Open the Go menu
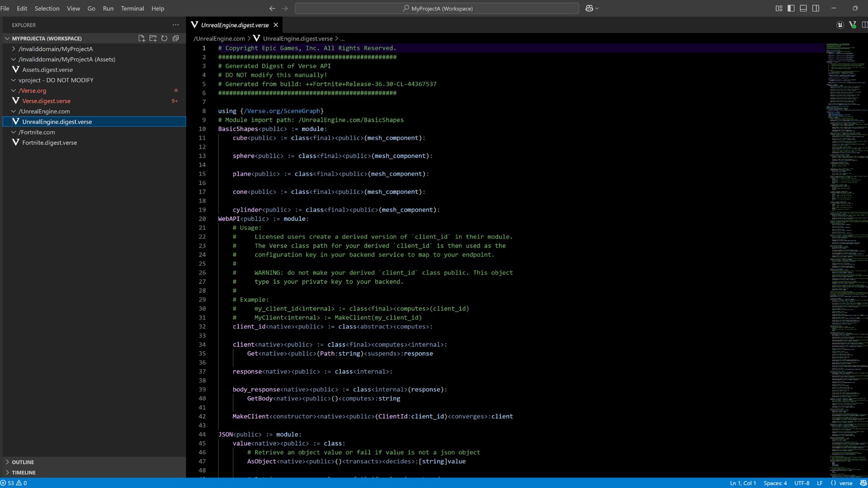This screenshot has height=488, width=868. [91, 8]
